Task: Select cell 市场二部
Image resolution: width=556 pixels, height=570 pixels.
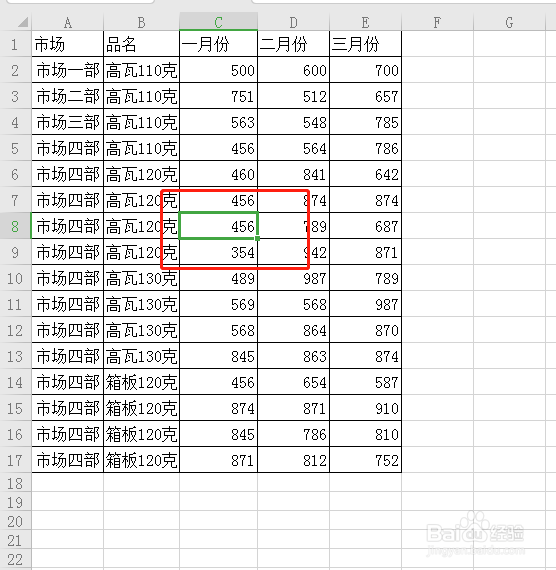Action: (x=68, y=96)
